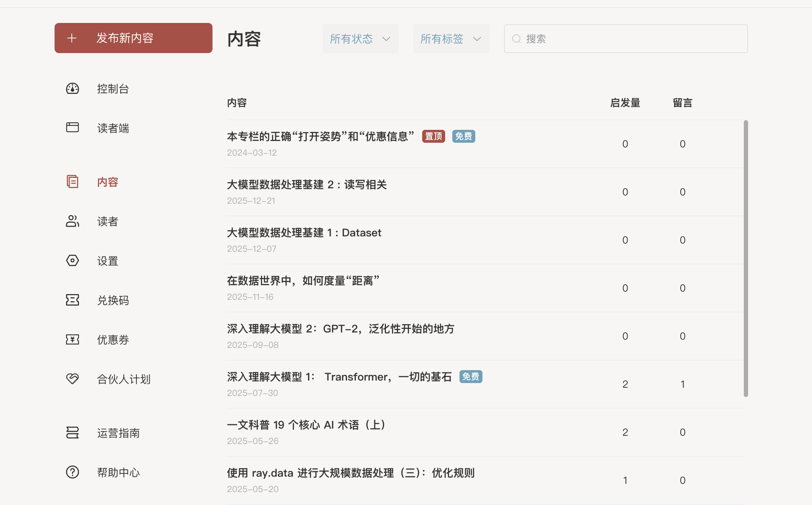Click the 帮助中心 question mark icon
812x505 pixels.
click(x=73, y=472)
